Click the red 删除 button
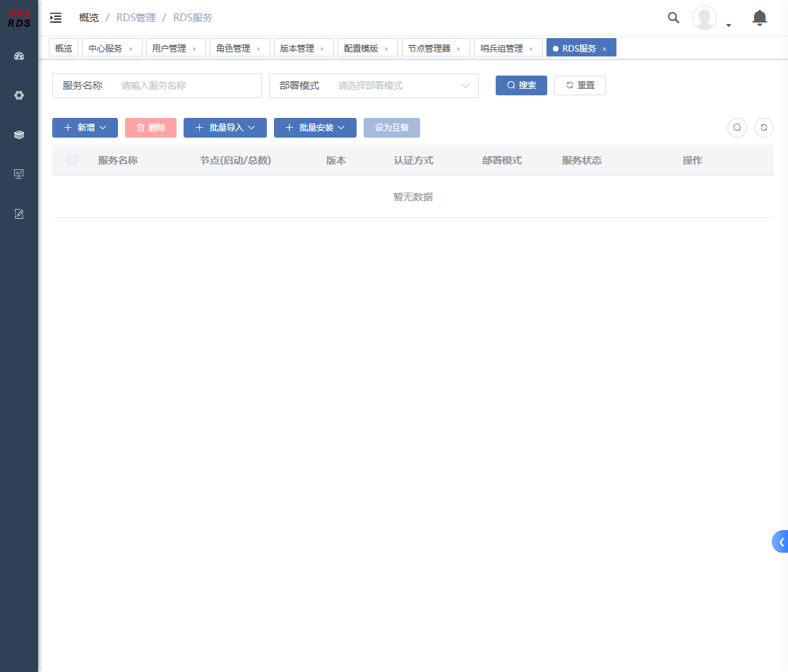This screenshot has width=788, height=672. (151, 128)
